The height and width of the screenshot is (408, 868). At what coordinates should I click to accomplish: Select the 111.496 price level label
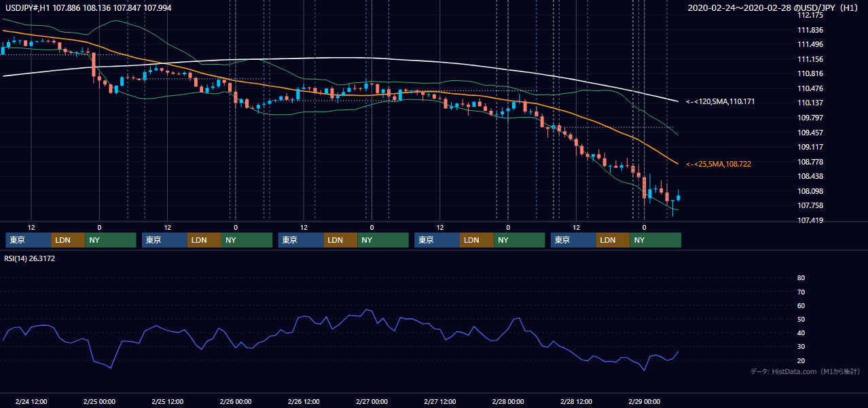(810, 45)
